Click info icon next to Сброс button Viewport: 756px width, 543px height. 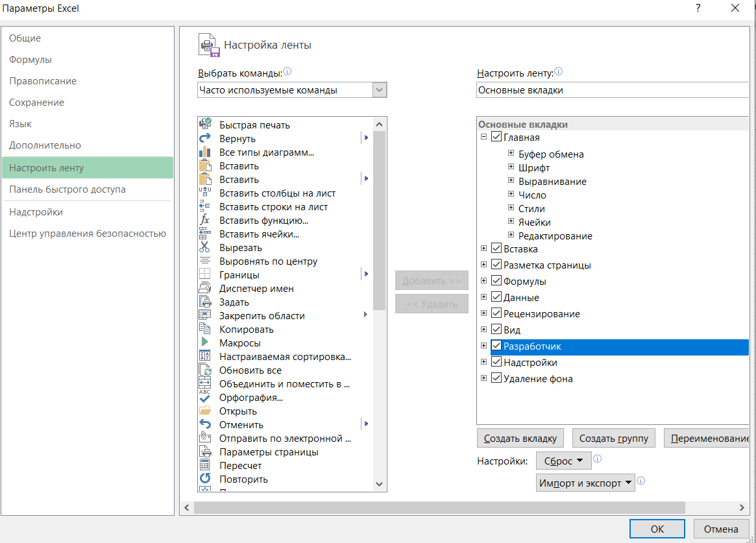(598, 459)
